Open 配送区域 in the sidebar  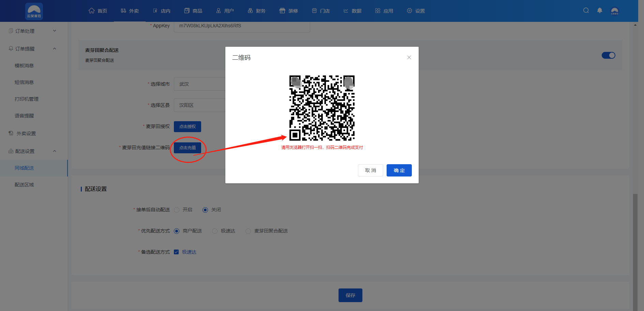coord(24,185)
